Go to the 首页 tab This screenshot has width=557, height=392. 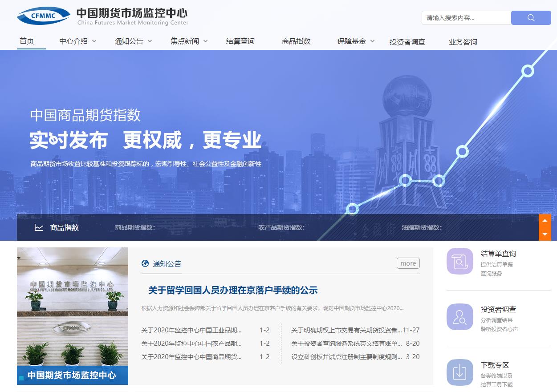pos(27,41)
